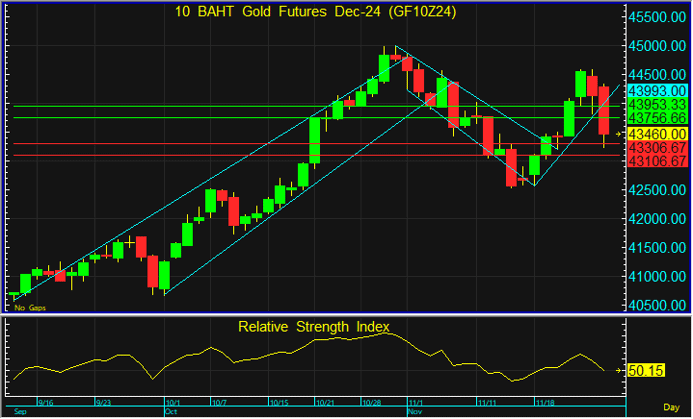Click the Nov month marker on time axis
This screenshot has width=693, height=419.
pos(415,411)
